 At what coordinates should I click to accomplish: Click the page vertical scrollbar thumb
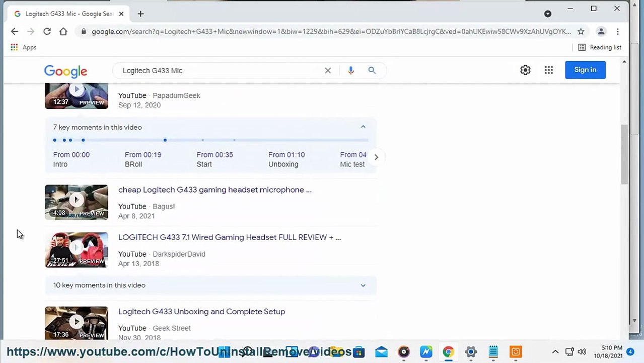click(x=624, y=154)
